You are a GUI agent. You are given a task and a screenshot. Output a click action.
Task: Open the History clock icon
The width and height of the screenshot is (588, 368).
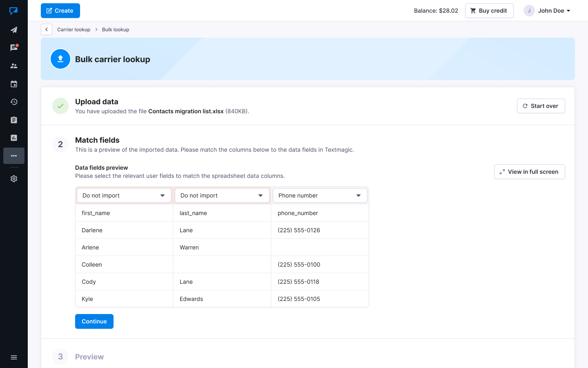click(14, 102)
